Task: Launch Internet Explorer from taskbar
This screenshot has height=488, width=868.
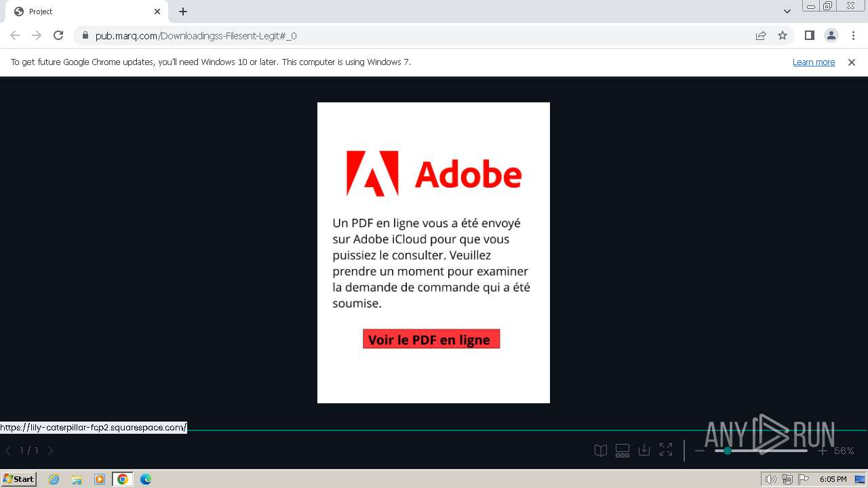Action: (x=54, y=479)
